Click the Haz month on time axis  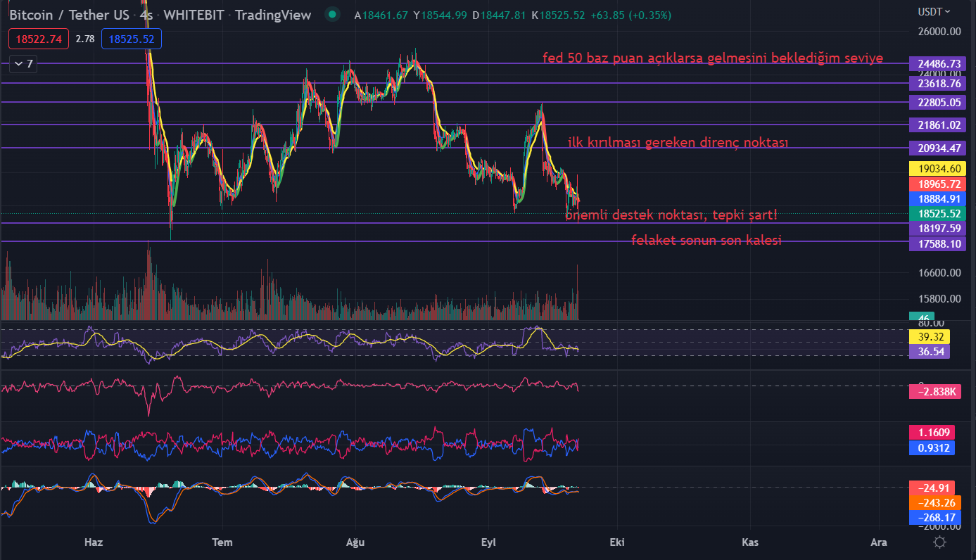coord(93,542)
